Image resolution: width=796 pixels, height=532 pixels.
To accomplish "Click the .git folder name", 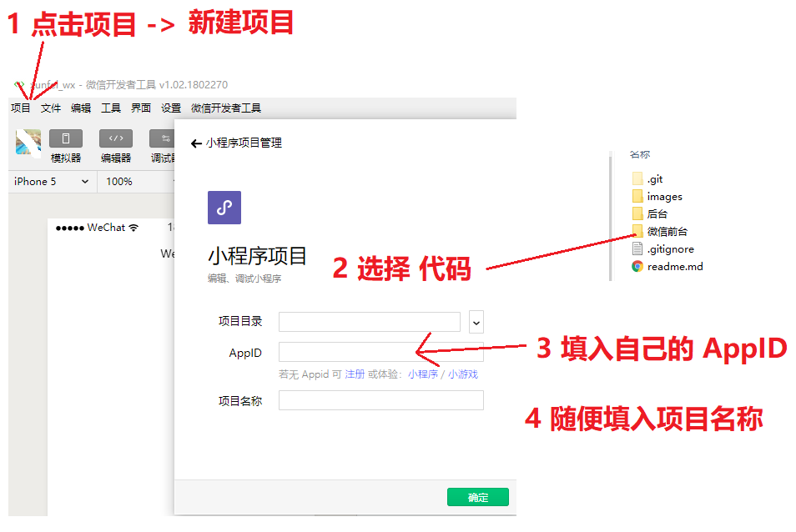I will [x=655, y=179].
